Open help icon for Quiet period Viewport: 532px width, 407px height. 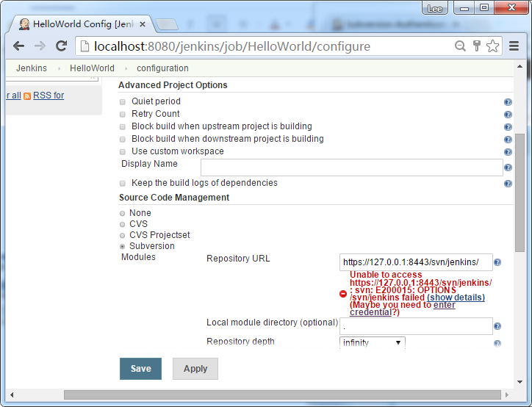[508, 102]
